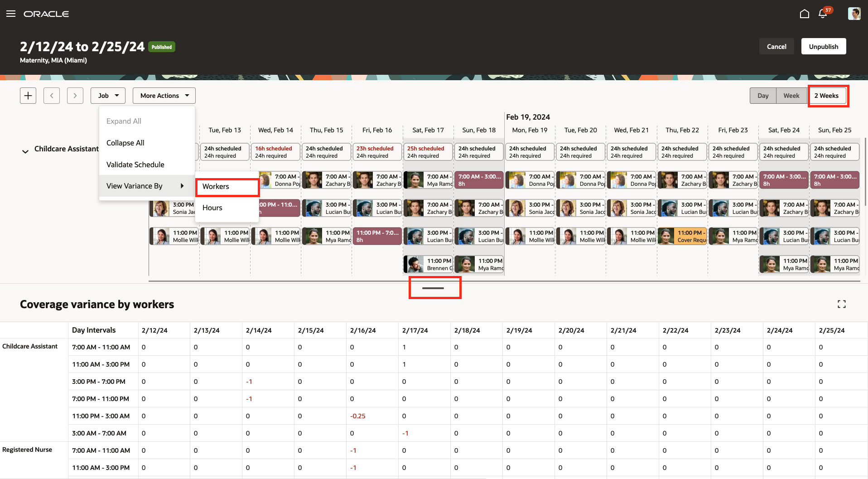Open the unassigned 7:00 AM 8h shift on Feb 24

click(784, 180)
